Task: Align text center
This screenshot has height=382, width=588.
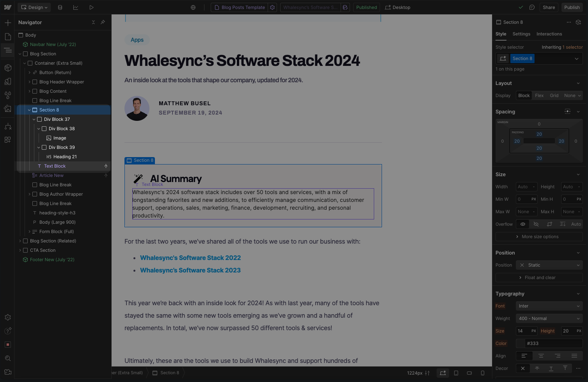Action: (x=541, y=356)
